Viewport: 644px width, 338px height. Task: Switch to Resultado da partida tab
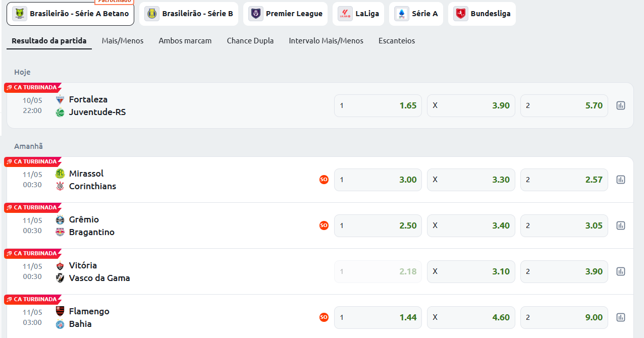[x=49, y=41]
